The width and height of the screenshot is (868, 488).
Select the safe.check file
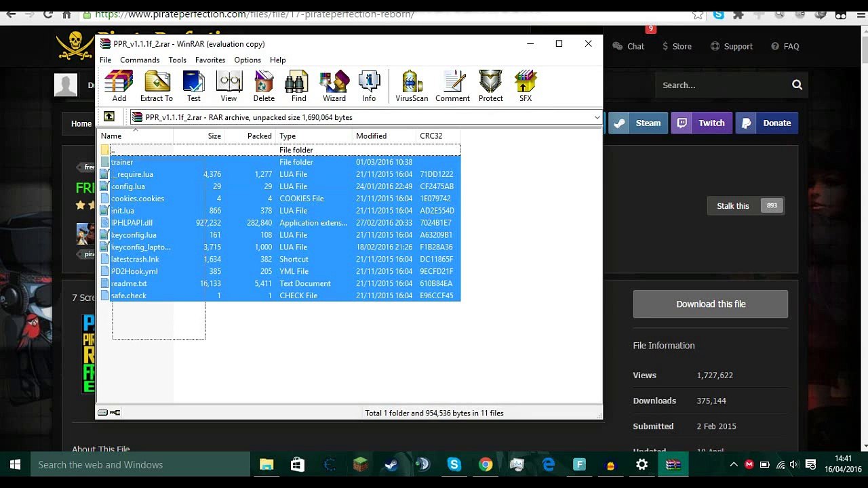tap(279, 296)
